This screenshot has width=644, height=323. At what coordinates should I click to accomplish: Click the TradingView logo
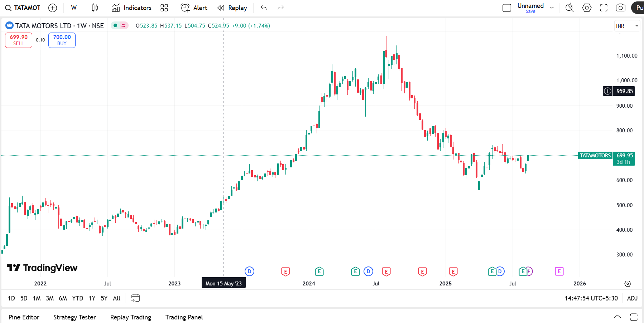point(42,268)
